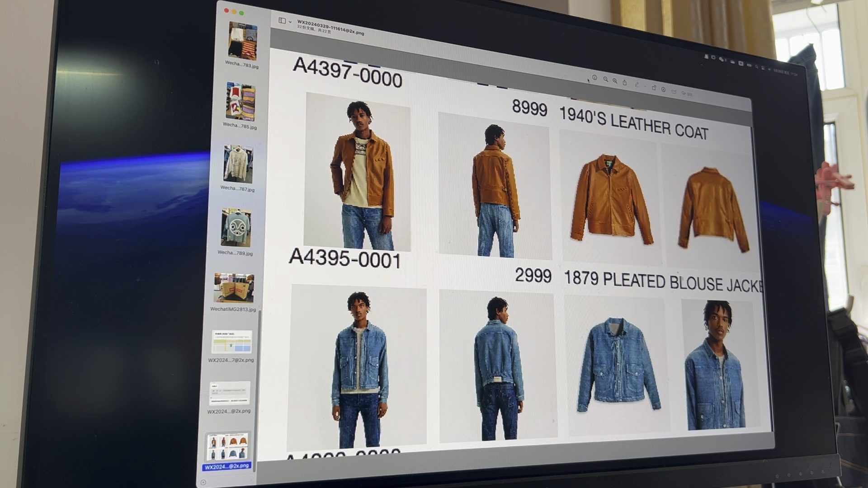Screen dimensions: 868x488
Task: Click the product code A4397-0000
Action: pyautogui.click(x=347, y=73)
